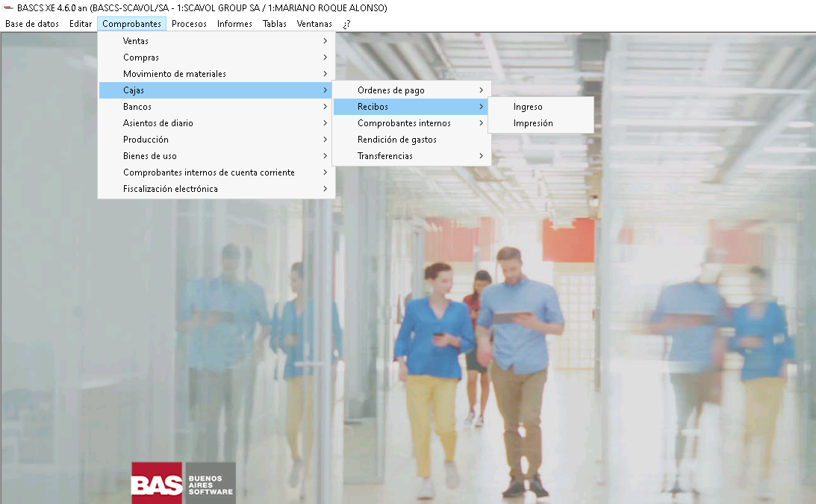The height and width of the screenshot is (504, 816).
Task: Open the Ventanas menu
Action: (x=314, y=24)
